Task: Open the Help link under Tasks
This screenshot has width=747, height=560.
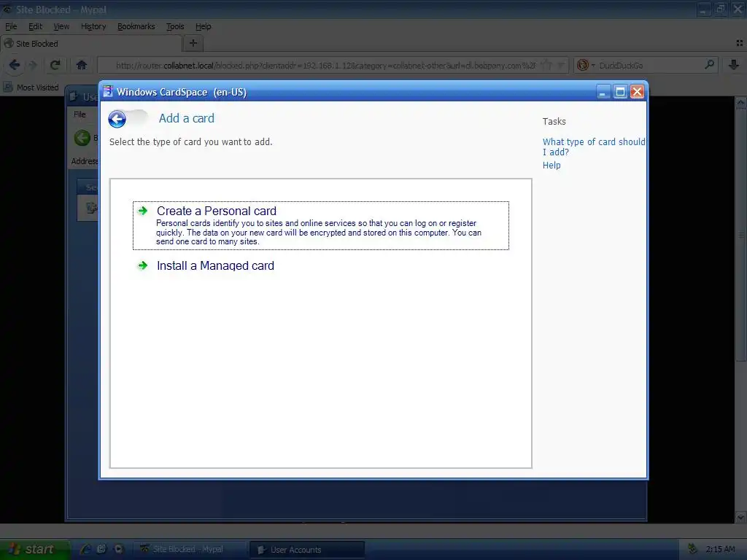Action: click(x=551, y=166)
